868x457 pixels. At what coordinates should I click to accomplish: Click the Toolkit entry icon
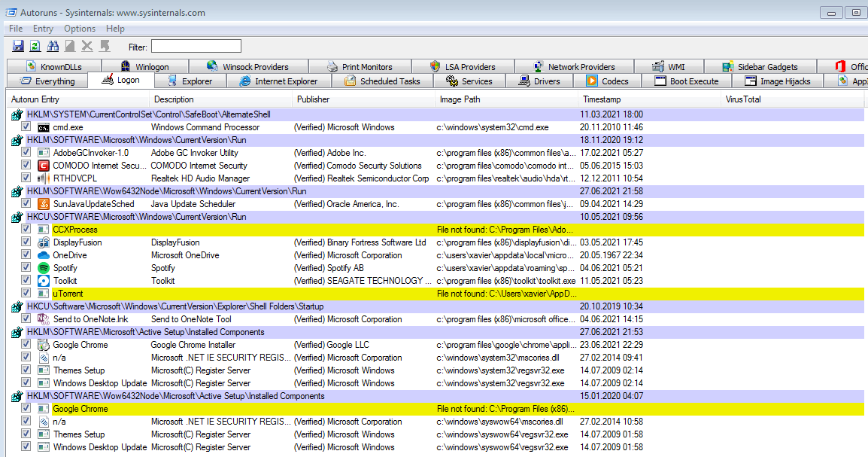click(43, 281)
